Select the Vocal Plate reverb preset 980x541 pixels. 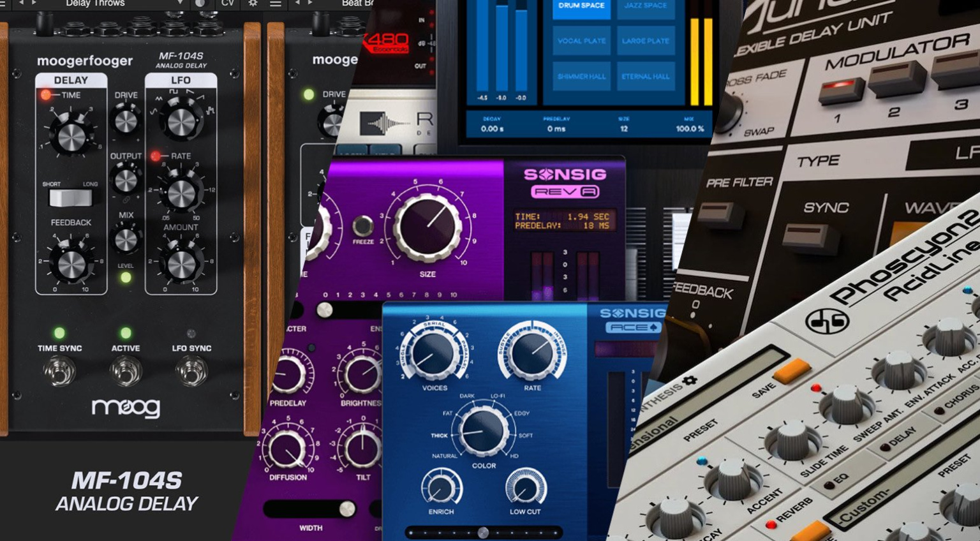[x=581, y=41]
